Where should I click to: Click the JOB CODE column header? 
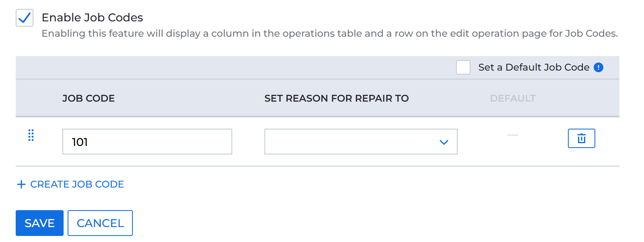point(88,98)
